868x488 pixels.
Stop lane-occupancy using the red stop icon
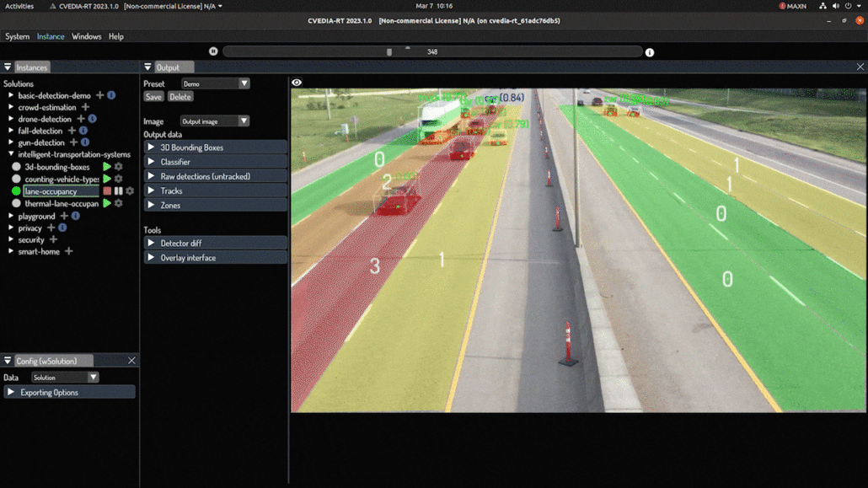(x=108, y=190)
